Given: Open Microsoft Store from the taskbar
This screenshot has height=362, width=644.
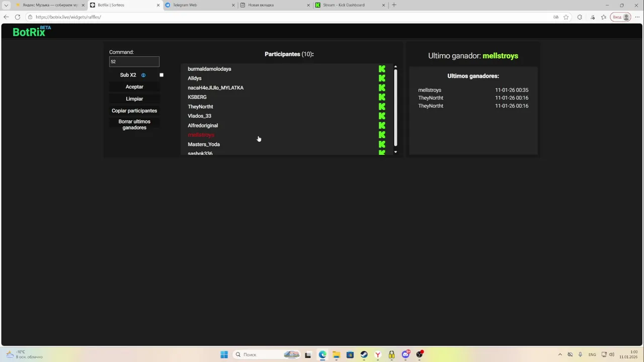Looking at the screenshot, I should (350, 354).
